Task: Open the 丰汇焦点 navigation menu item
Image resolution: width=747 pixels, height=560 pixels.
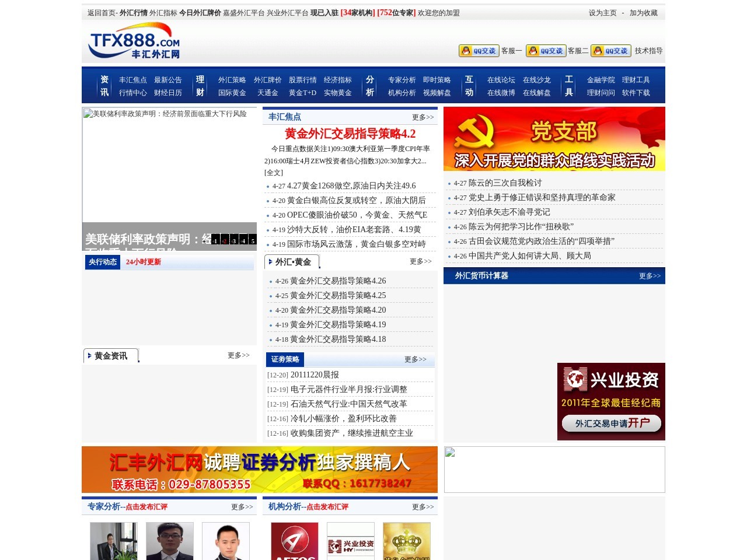Action: [x=133, y=78]
